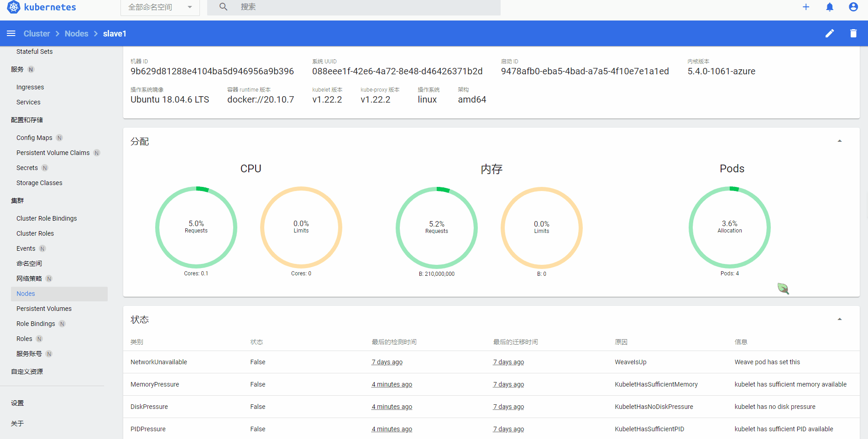Viewport: 868px width, 439px height.
Task: Click the Kubernetes logo icon
Action: (14, 7)
